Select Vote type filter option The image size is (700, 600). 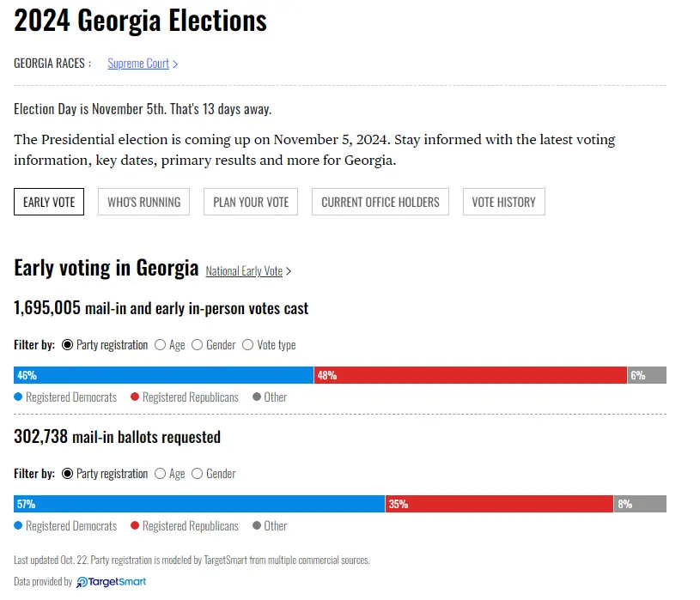coord(248,345)
